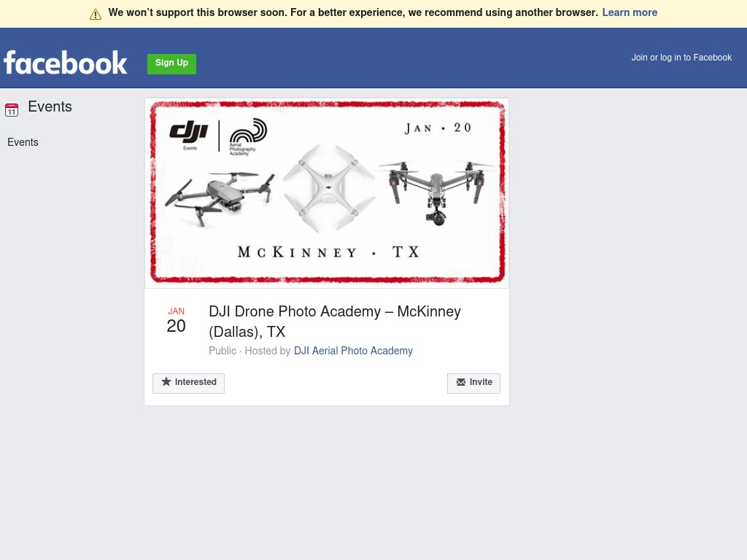Click the Events calendar icon
747x560 pixels.
coord(12,110)
